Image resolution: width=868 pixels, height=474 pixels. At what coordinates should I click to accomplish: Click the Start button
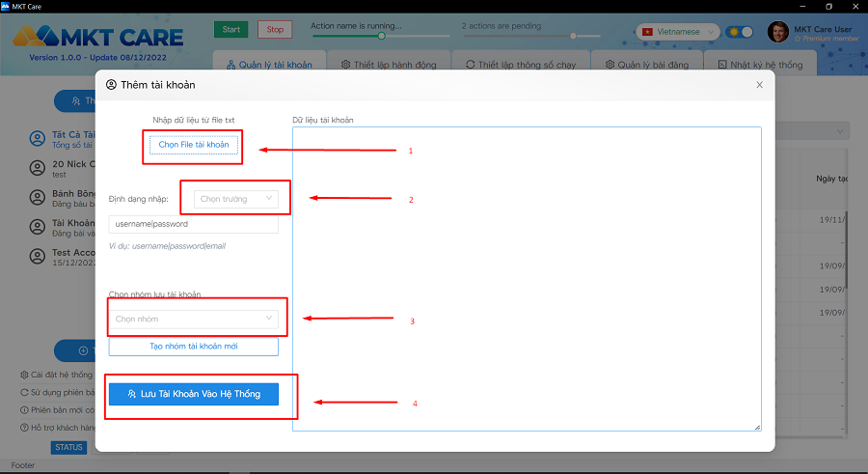tap(231, 29)
